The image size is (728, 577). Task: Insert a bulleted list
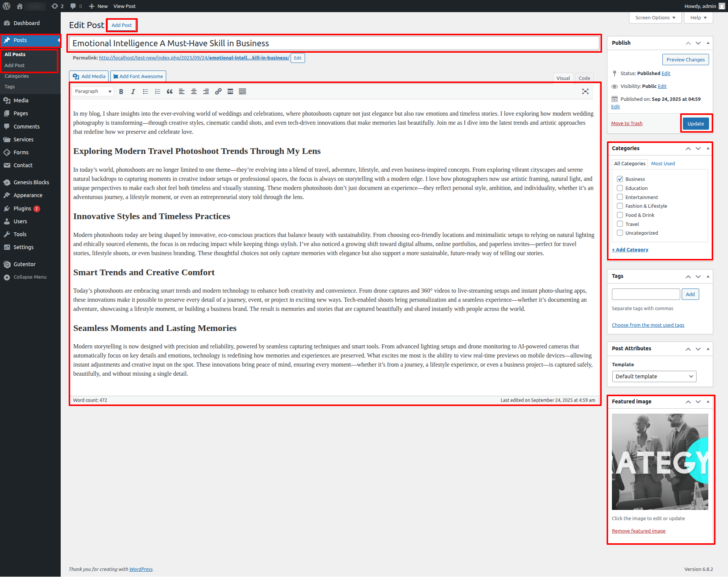tap(145, 91)
